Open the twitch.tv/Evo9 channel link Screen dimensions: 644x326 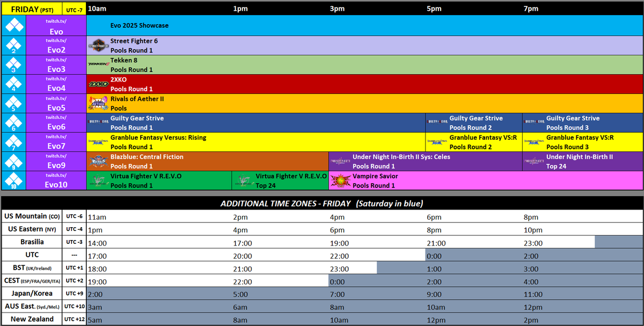56,162
